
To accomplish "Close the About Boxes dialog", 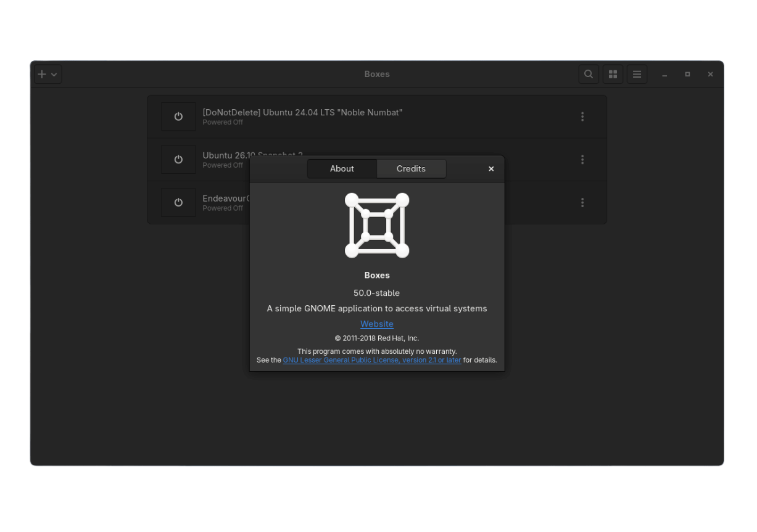I will click(x=491, y=169).
